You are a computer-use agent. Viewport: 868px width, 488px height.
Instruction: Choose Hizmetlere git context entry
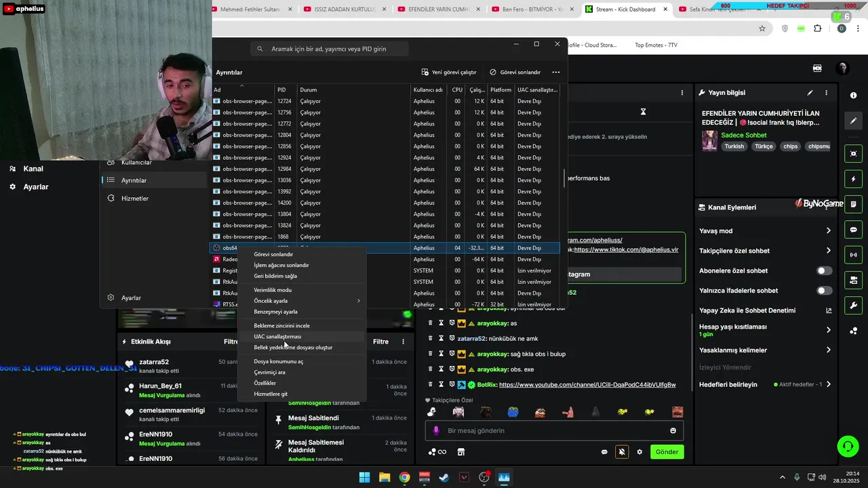[x=302, y=394]
